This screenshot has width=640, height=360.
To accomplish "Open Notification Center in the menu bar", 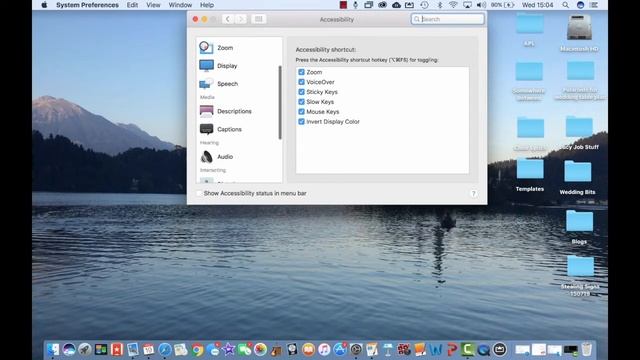I will [594, 5].
